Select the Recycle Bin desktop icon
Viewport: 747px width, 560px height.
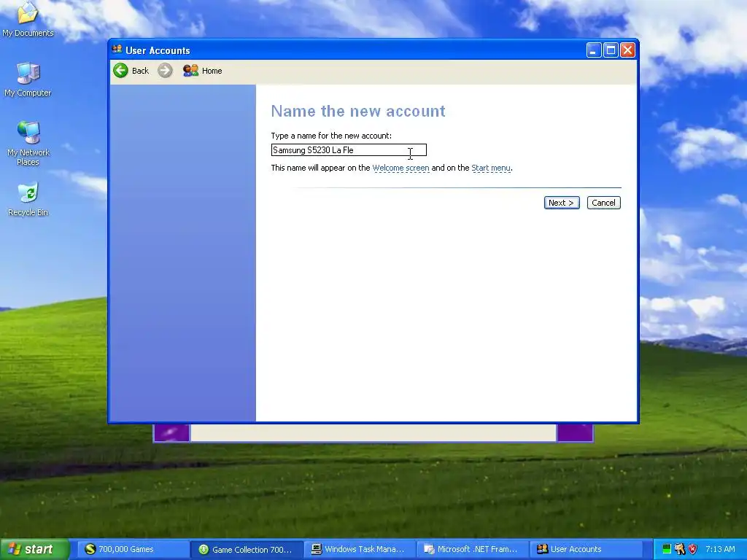28,199
